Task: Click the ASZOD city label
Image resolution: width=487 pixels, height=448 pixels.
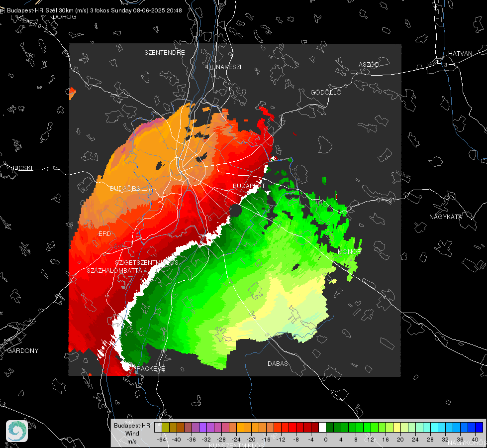Action: [x=369, y=65]
